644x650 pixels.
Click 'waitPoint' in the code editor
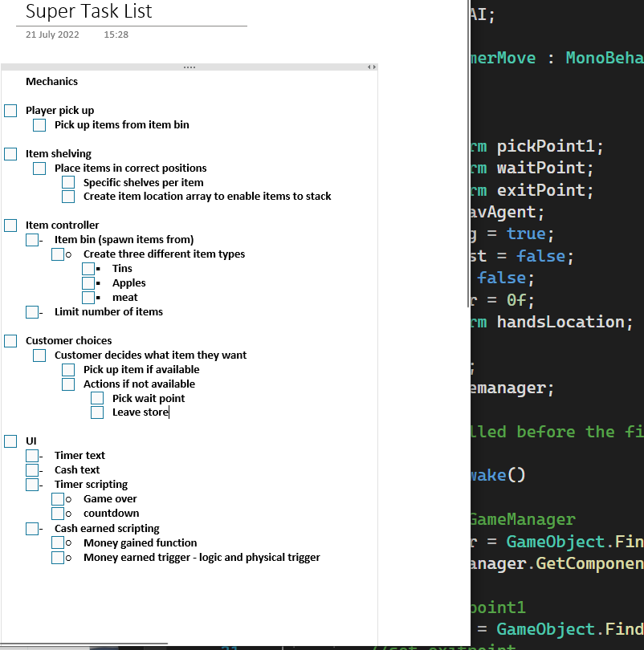[x=540, y=169]
